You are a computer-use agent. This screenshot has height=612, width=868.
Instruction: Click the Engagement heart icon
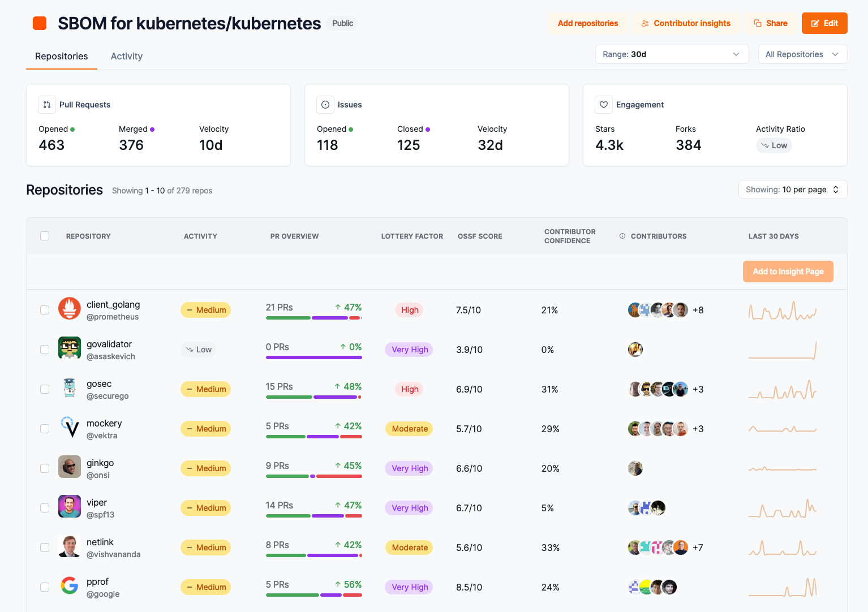tap(604, 105)
